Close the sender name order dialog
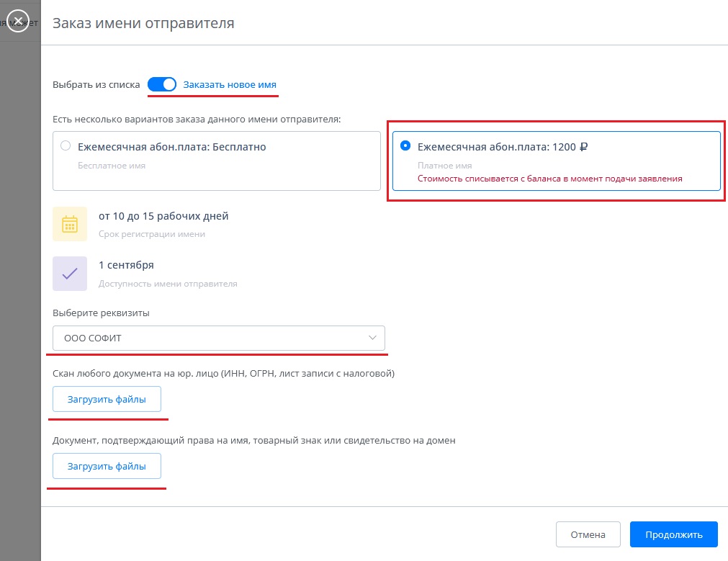The height and width of the screenshot is (561, 728). click(18, 21)
